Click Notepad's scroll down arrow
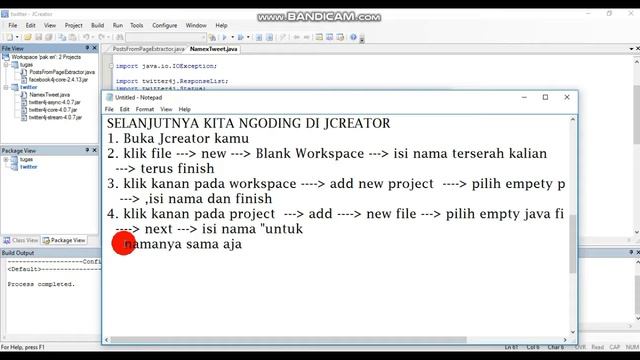 pyautogui.click(x=573, y=332)
